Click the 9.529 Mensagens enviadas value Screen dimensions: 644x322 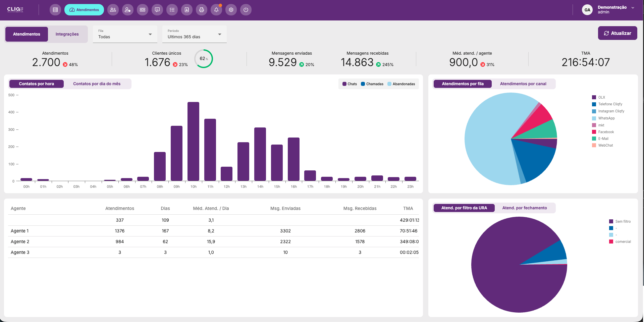(x=283, y=62)
